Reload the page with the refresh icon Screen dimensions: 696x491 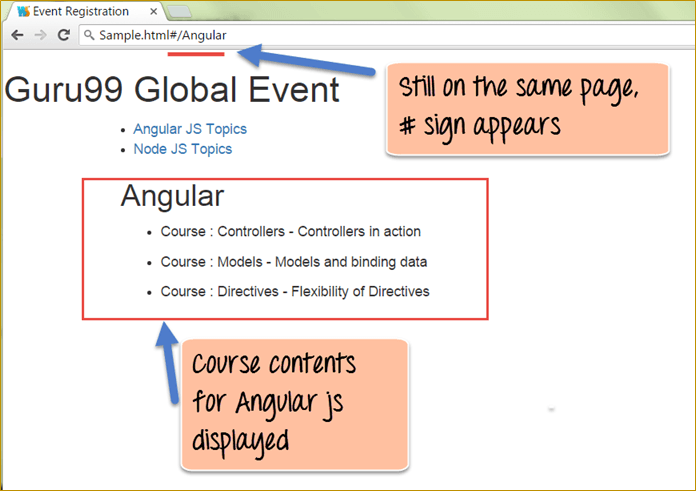[x=64, y=35]
